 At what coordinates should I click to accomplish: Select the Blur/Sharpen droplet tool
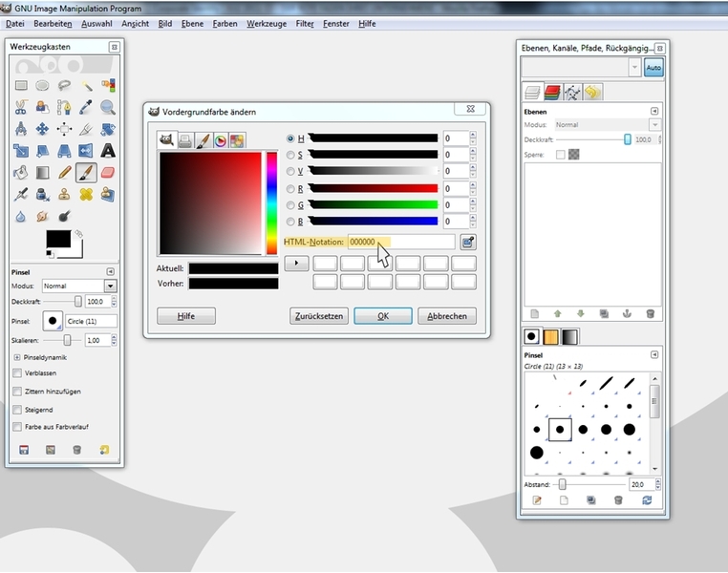[x=21, y=216]
